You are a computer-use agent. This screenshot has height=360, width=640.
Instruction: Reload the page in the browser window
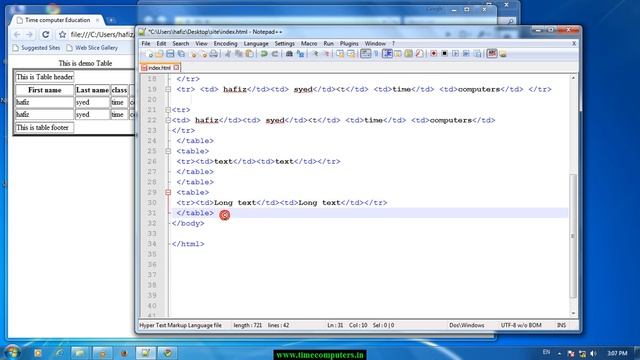click(46, 35)
